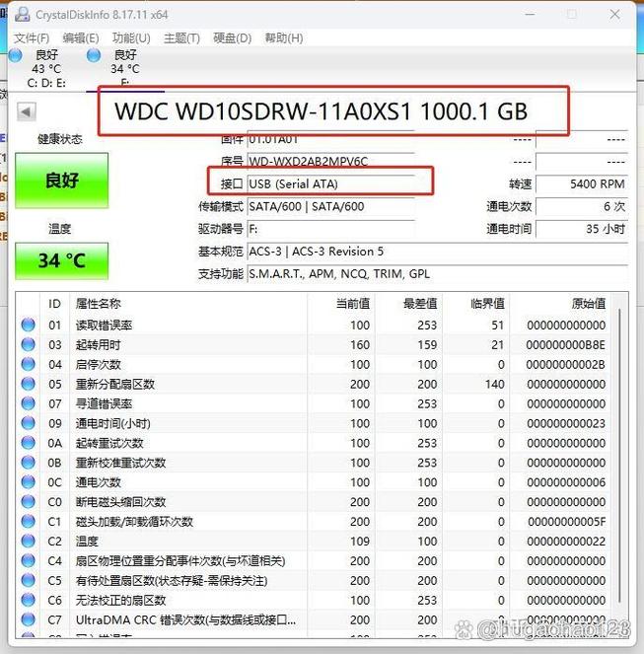
Task: Click the current value 109 in row C2
Action: pos(360,542)
